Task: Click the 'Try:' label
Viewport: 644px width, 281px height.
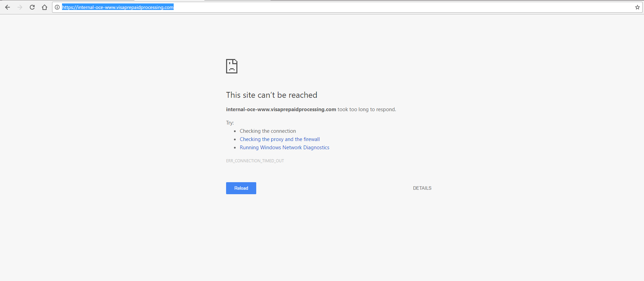Action: 230,123
